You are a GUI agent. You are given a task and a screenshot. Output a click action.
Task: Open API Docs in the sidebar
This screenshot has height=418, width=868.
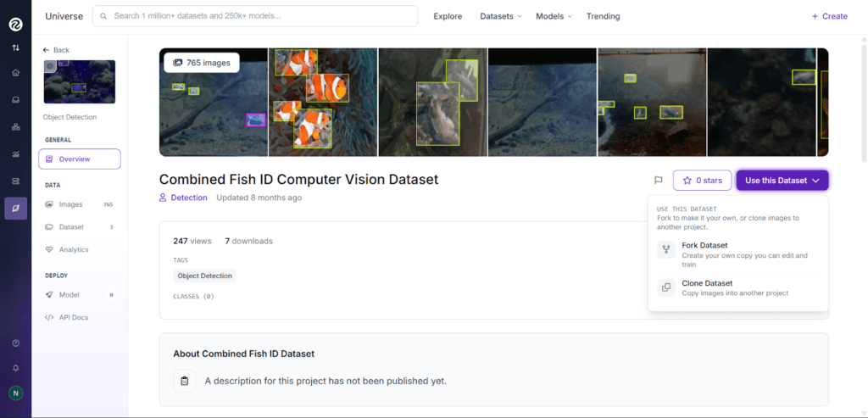pyautogui.click(x=73, y=317)
